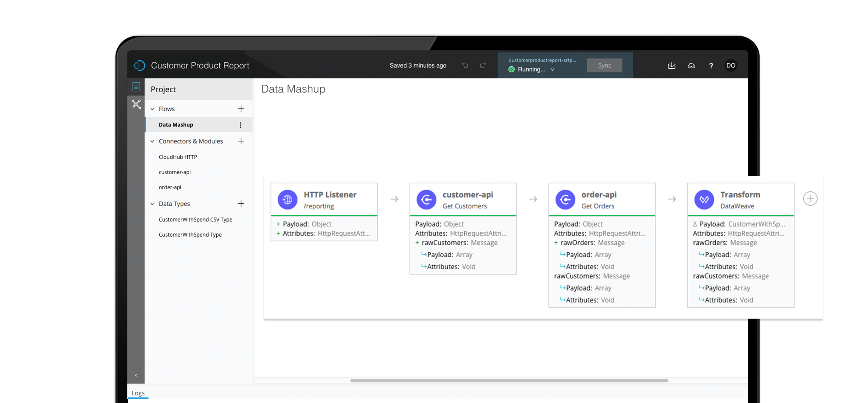Screen dimensions: 868x403
Task: Click the horizontal canvas scrollbar
Action: [x=509, y=380]
